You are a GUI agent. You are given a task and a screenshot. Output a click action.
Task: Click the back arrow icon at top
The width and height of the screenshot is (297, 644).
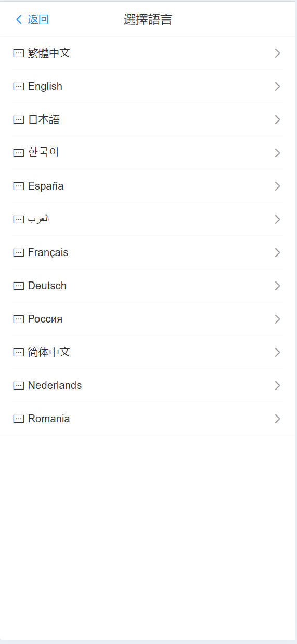tap(19, 20)
